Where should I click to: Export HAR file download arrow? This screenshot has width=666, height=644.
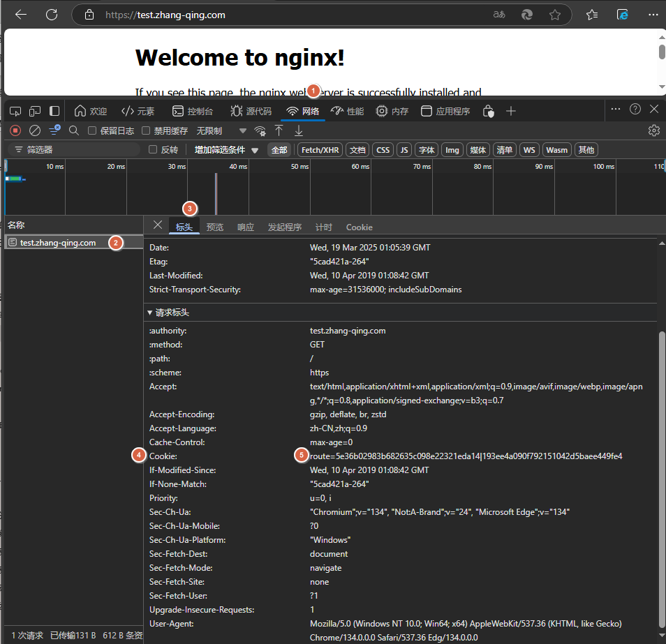(299, 130)
